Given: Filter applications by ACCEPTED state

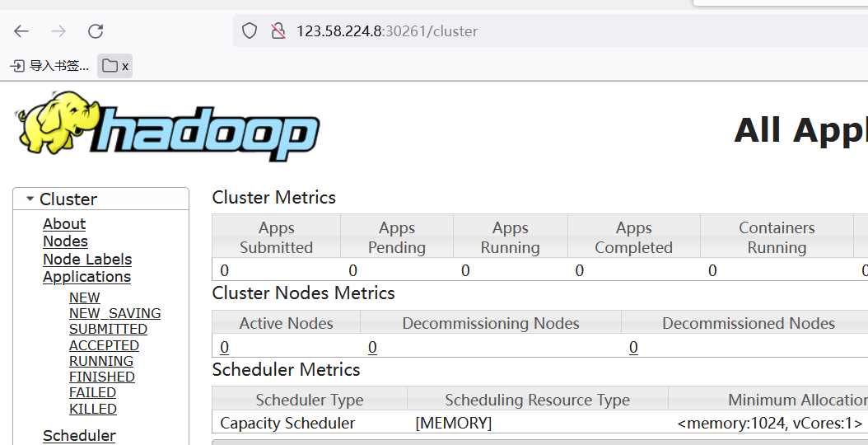Looking at the screenshot, I should click(x=104, y=345).
